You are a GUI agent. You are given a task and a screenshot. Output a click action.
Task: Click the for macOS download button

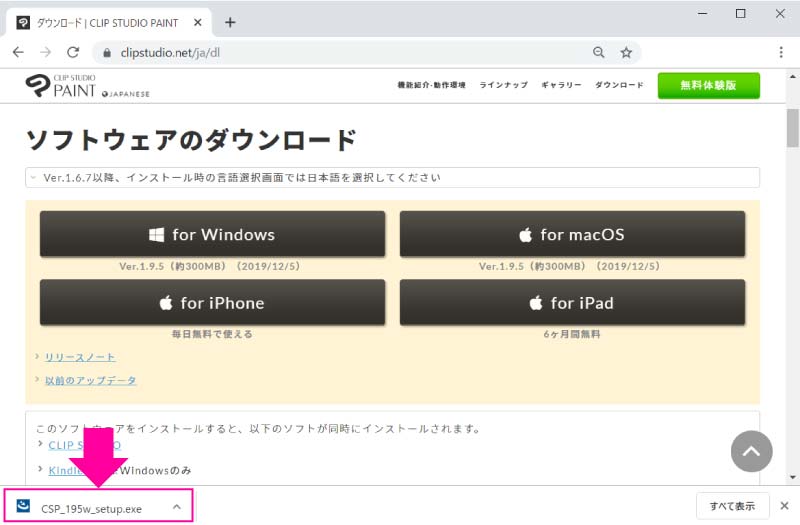point(571,235)
